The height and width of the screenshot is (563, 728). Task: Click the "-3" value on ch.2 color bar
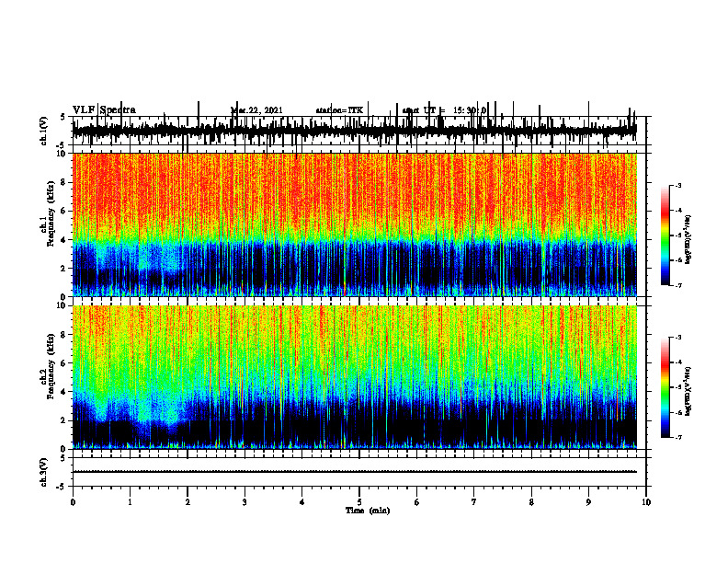click(x=678, y=338)
